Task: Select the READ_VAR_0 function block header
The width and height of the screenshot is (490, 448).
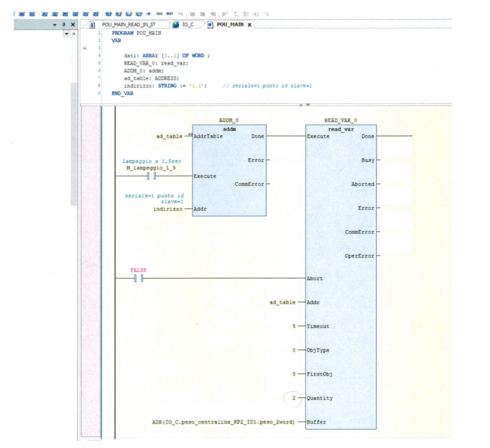Action: (340, 121)
